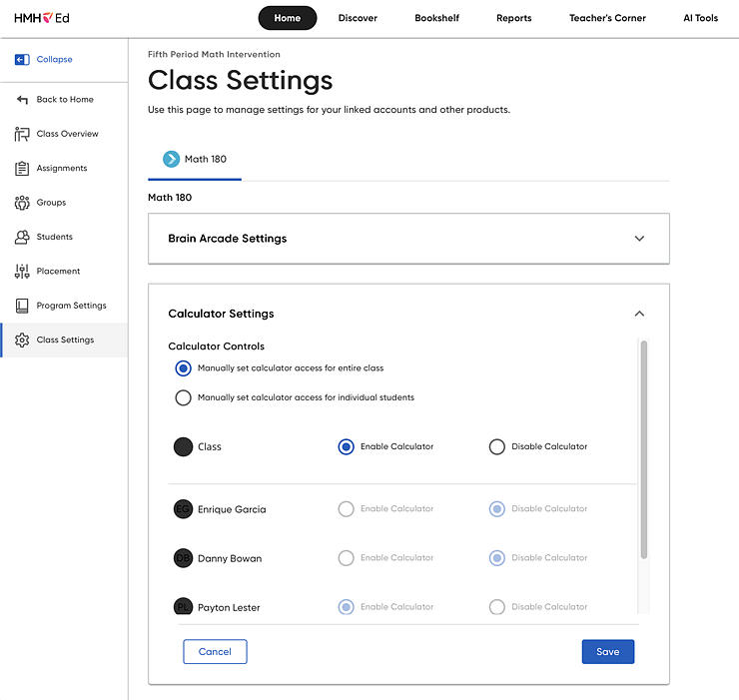Click the Groups icon in sidebar
This screenshot has height=700, width=739.
point(22,203)
